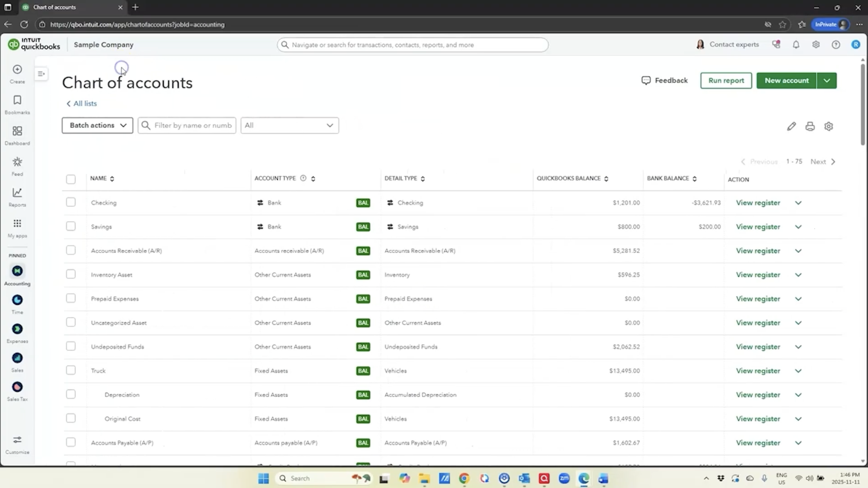Image resolution: width=868 pixels, height=488 pixels.
Task: Select all accounts with header checkbox
Action: [71, 179]
